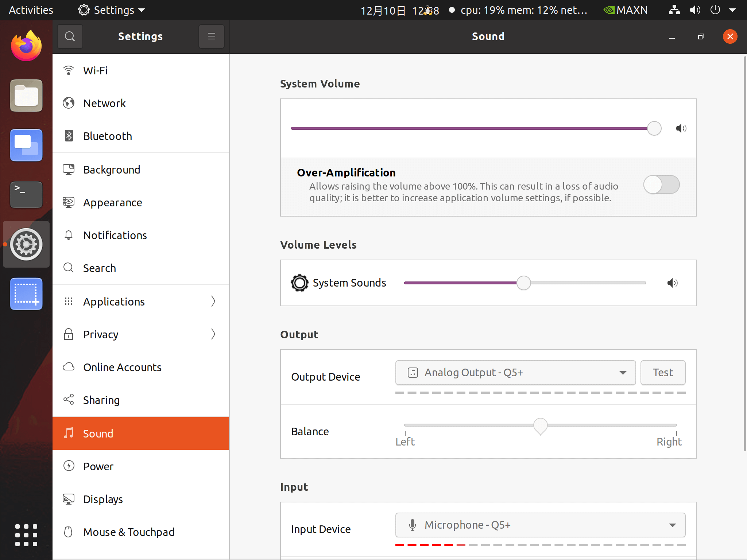Open the Activities overview
Screen dimensions: 747x560
pyautogui.click(x=31, y=10)
